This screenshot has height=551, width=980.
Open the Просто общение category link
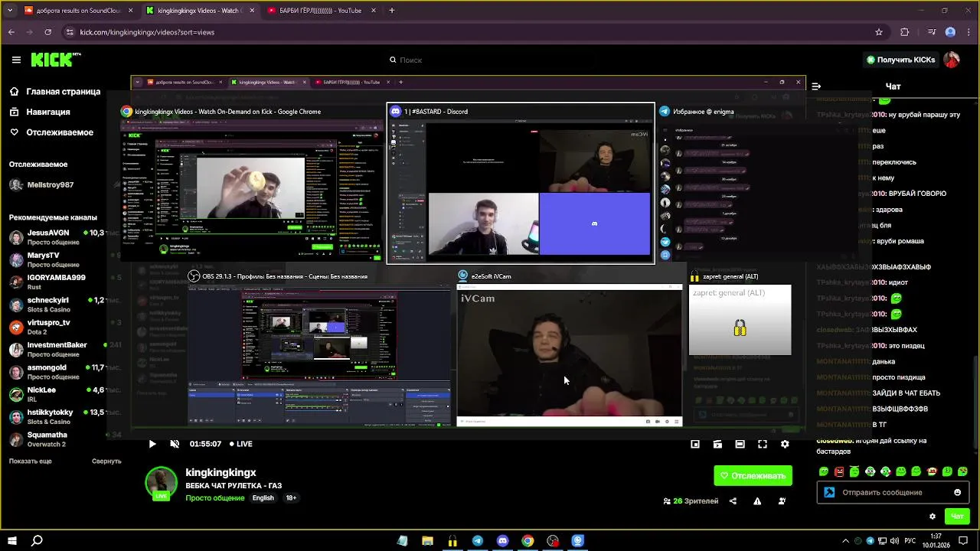click(x=215, y=498)
